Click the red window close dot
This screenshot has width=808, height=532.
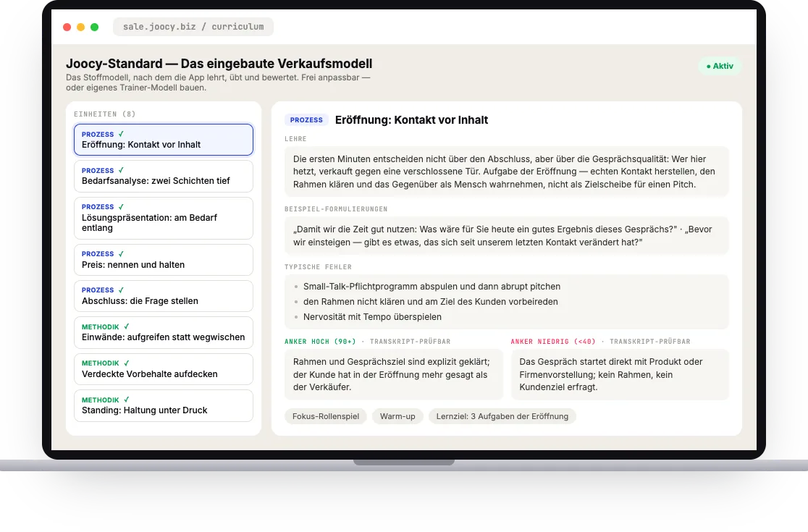pyautogui.click(x=67, y=27)
